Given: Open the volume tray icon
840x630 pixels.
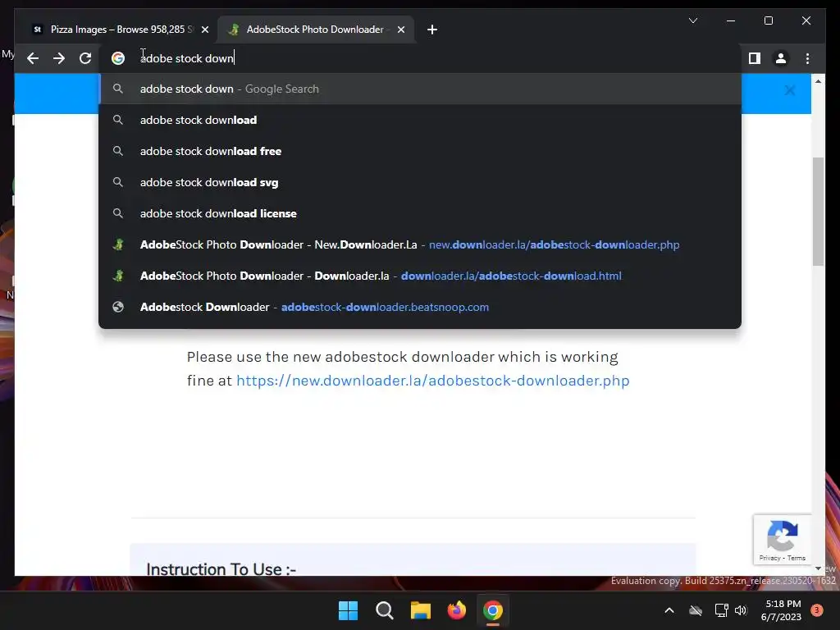Looking at the screenshot, I should [x=741, y=610].
